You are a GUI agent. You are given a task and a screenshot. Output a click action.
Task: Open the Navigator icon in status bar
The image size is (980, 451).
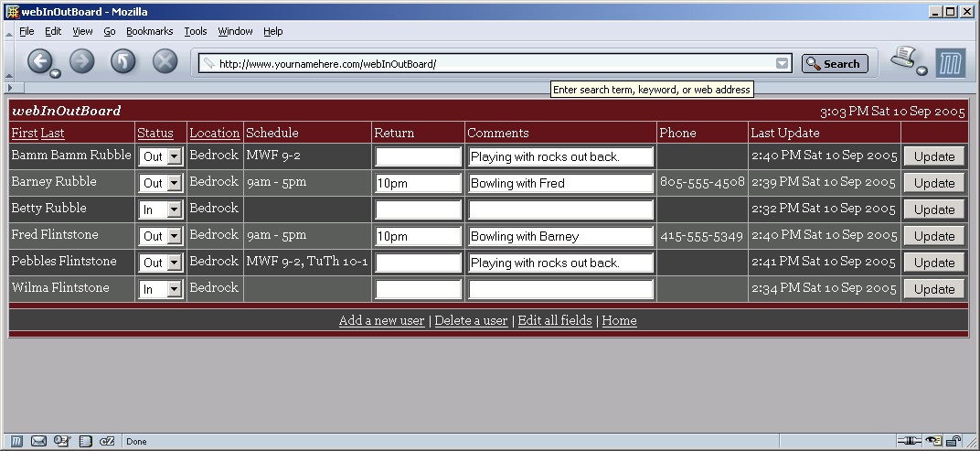(16, 441)
